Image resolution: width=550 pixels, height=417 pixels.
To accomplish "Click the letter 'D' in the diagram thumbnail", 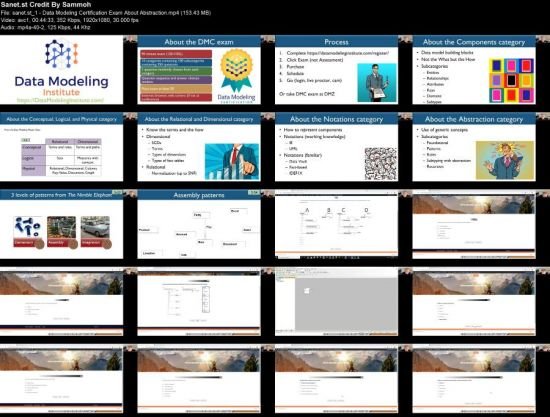I will 366,210.
